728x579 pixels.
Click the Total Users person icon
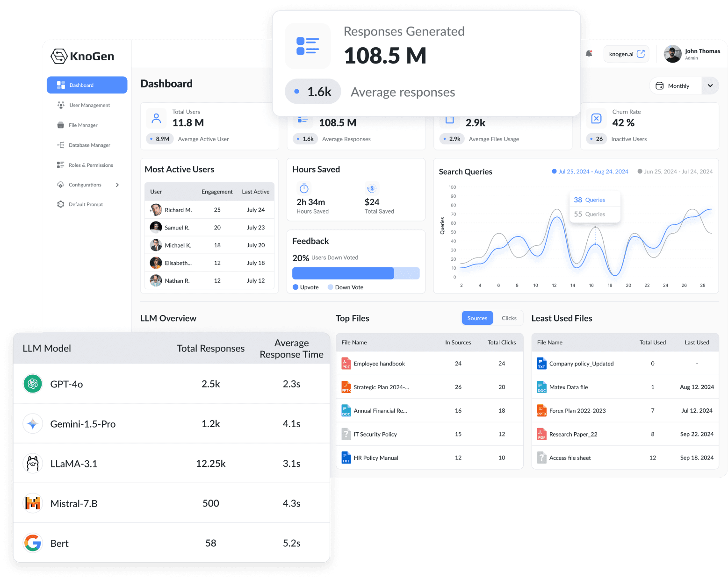(156, 119)
